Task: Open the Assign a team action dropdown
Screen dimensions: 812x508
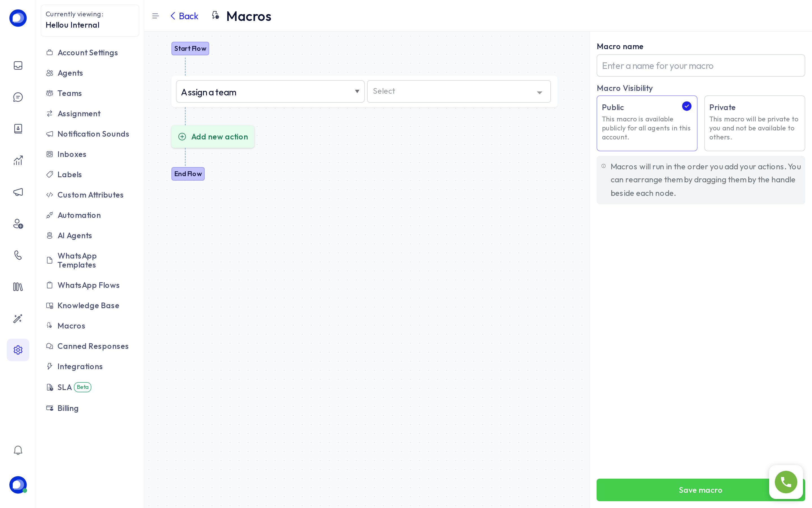Action: 270,91
